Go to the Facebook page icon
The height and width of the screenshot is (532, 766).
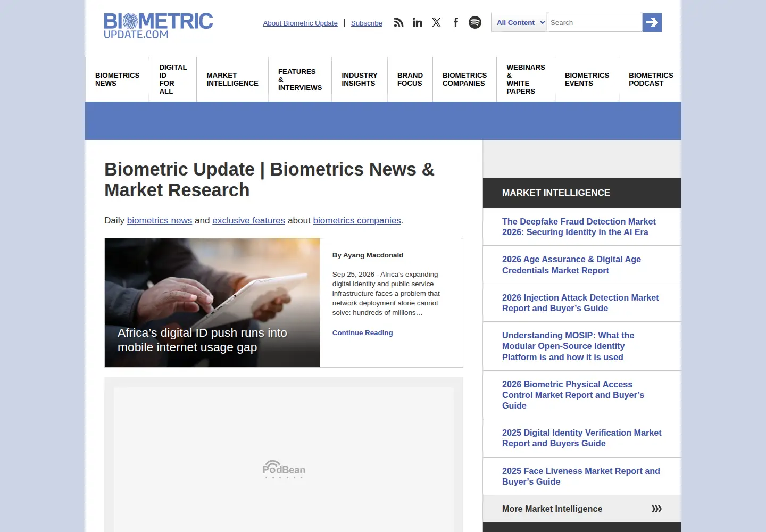click(x=456, y=22)
